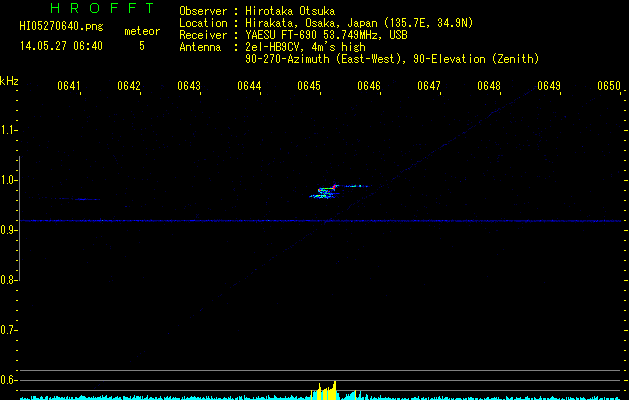The image size is (629, 400).
Task: Click the 0.6 kHz axis label
Action: pyautogui.click(x=9, y=380)
